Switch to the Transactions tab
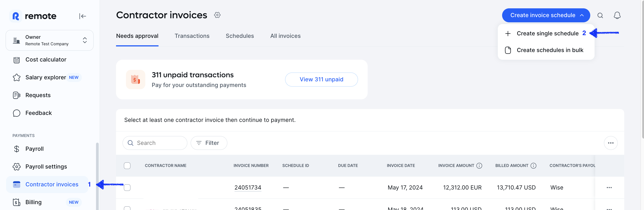The height and width of the screenshot is (210, 644). click(x=192, y=36)
